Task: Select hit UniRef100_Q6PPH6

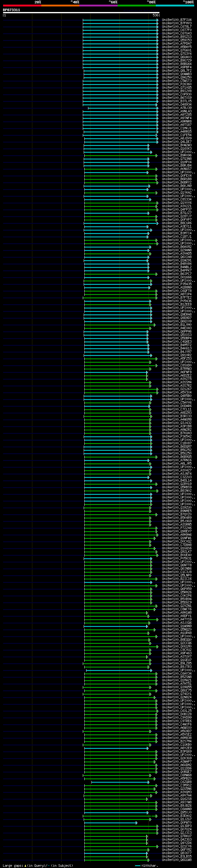Action: click(x=176, y=332)
